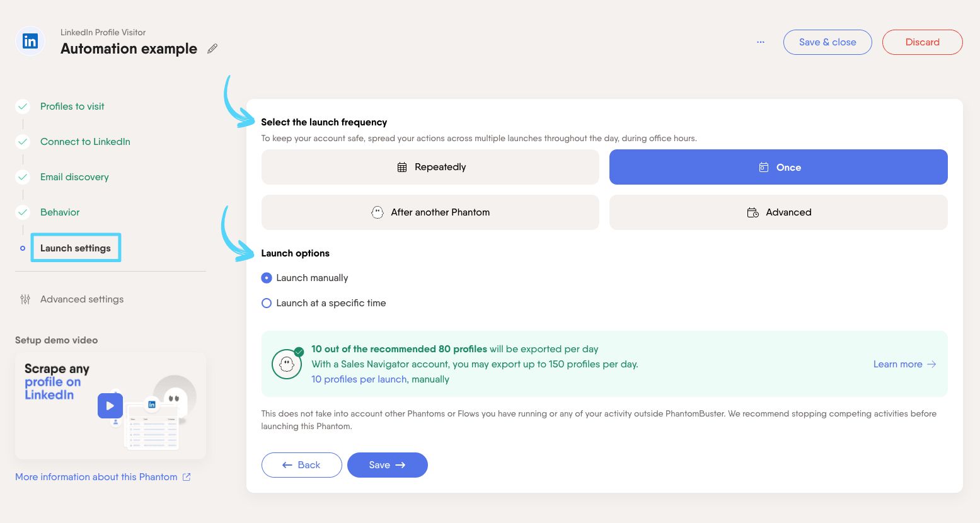Go to Email discovery step
The height and width of the screenshot is (523, 980).
(x=74, y=177)
